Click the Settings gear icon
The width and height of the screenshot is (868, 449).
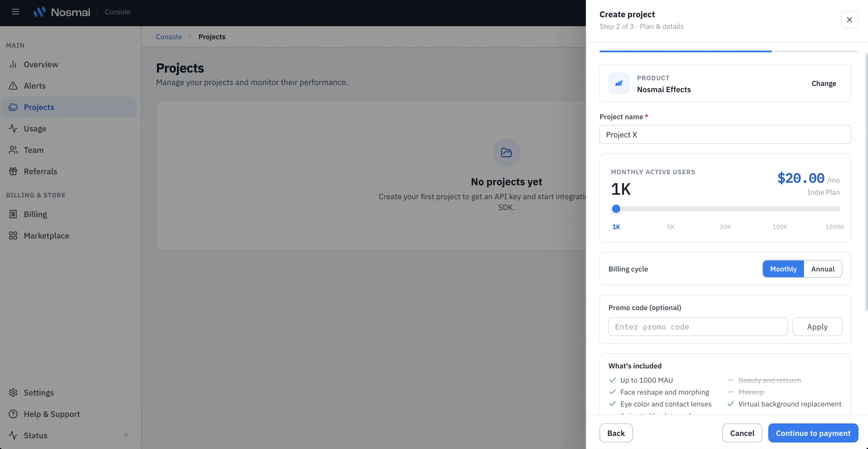pos(13,393)
